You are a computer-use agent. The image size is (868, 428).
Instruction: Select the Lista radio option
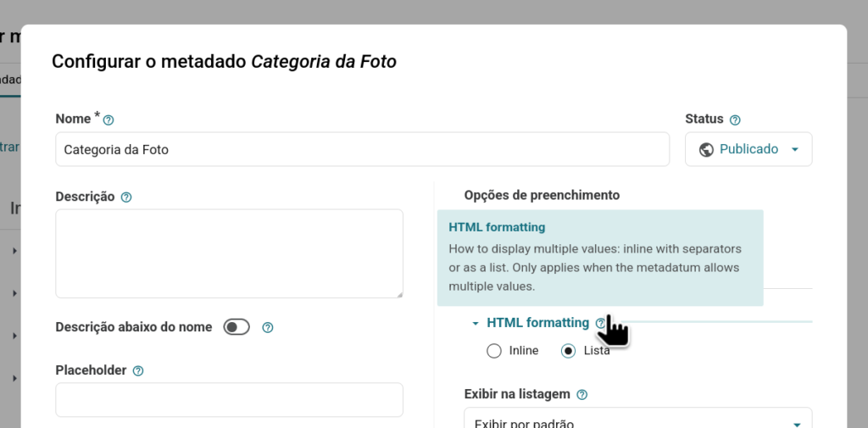[568, 351]
